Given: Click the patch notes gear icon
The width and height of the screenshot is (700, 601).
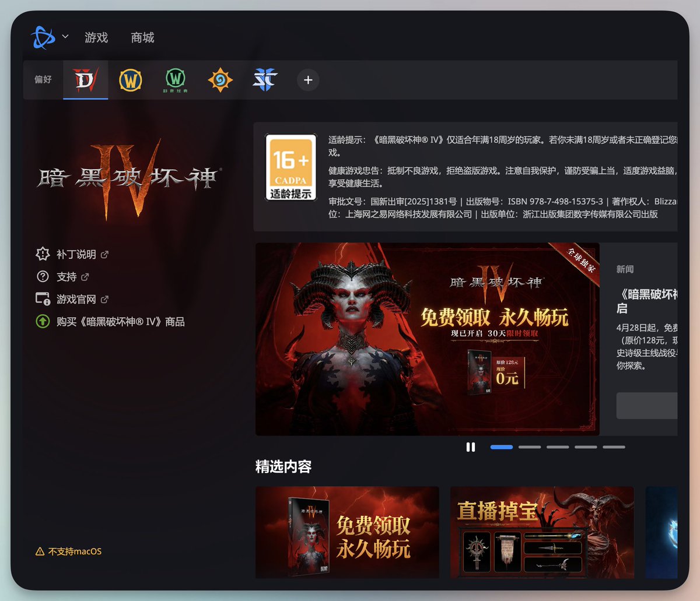Looking at the screenshot, I should pyautogui.click(x=43, y=254).
